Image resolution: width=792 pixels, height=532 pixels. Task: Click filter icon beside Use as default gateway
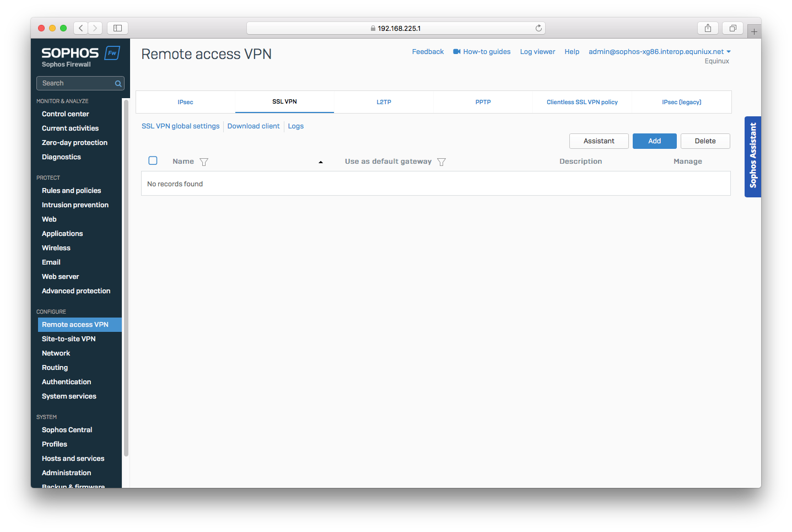441,162
